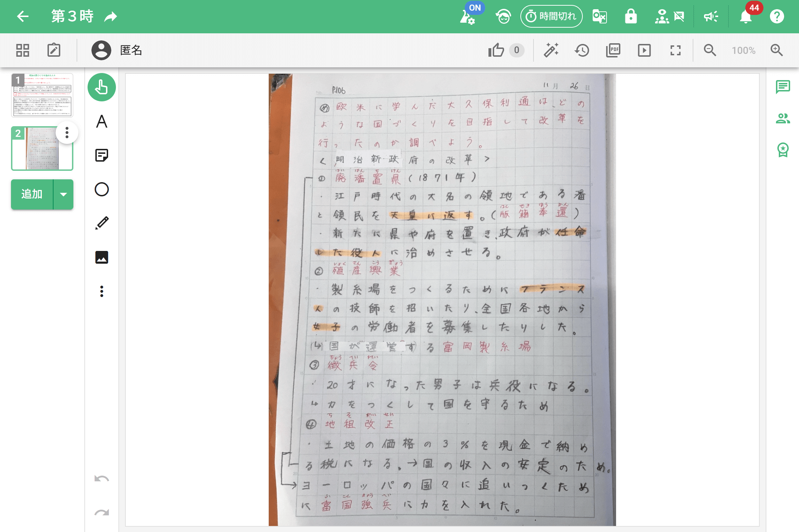
Task: Open the version history clock icon
Action: (582, 50)
